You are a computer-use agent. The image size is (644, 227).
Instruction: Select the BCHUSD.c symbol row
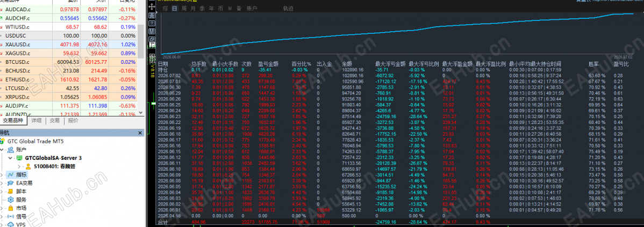pos(69,70)
